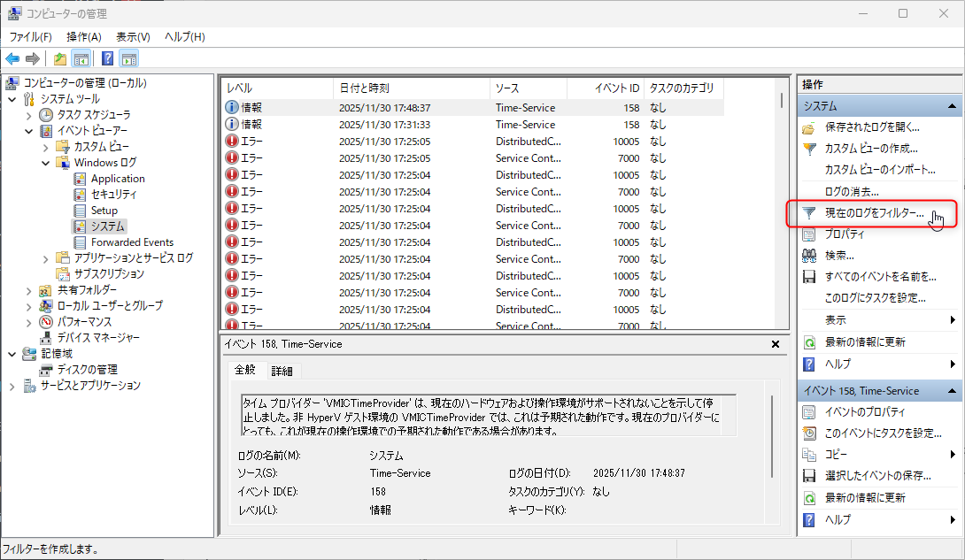Expand the Task Scheduler tree node
The image size is (965, 560).
coord(29,115)
